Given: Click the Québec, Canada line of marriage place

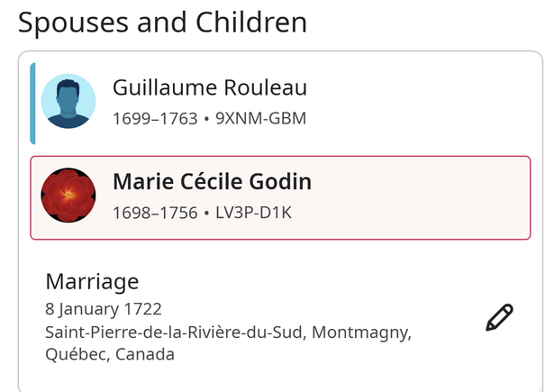Looking at the screenshot, I should pyautogui.click(x=110, y=354).
